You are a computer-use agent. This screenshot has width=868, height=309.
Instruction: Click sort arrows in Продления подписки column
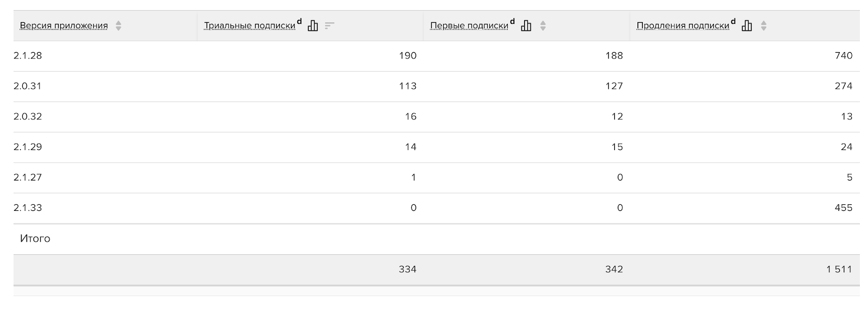(x=763, y=25)
